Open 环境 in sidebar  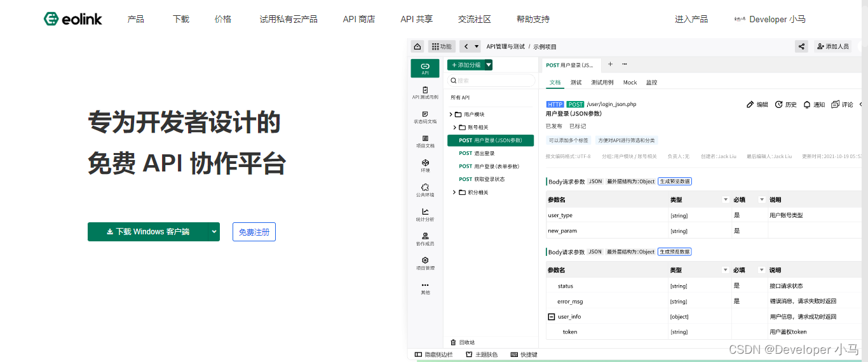click(425, 166)
